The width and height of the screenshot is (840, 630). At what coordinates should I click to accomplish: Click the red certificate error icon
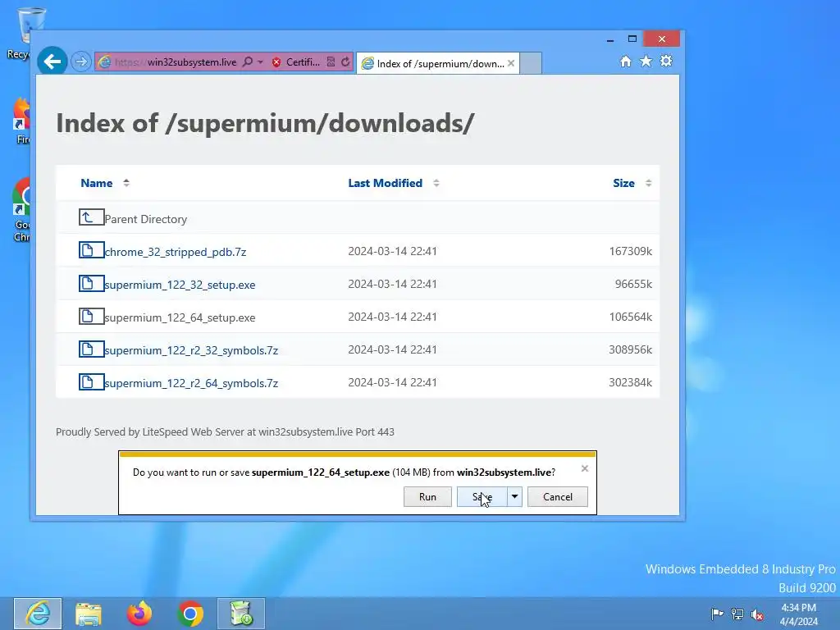(x=276, y=62)
